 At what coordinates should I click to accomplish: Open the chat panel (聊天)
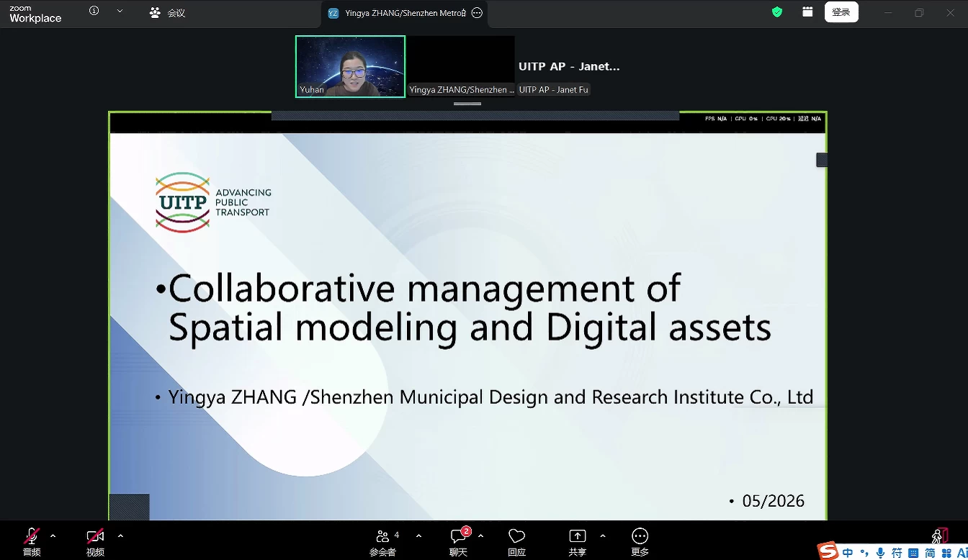[459, 541]
